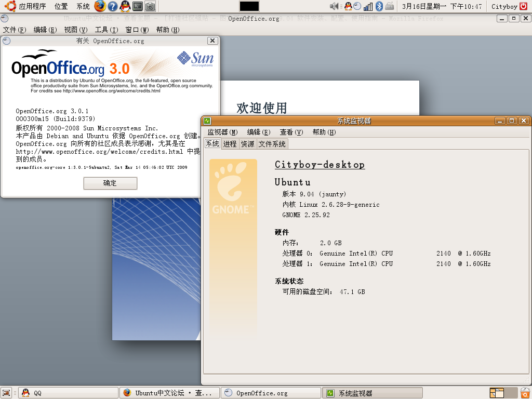Click the window menu icon in the 有关 OpenOffice.org title bar

pos(6,41)
